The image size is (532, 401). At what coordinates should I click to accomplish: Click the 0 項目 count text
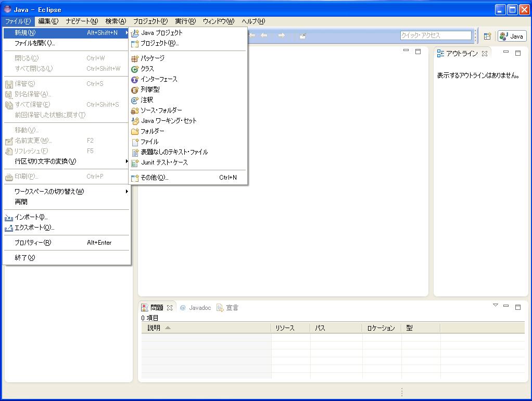click(149, 318)
